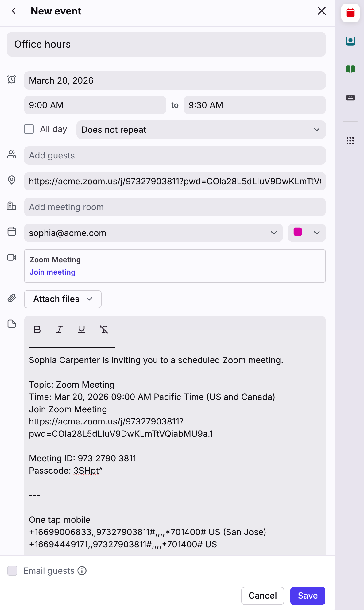Viewport: 364px width, 610px height.
Task: Apply italic formatting in the description
Action: pyautogui.click(x=60, y=329)
